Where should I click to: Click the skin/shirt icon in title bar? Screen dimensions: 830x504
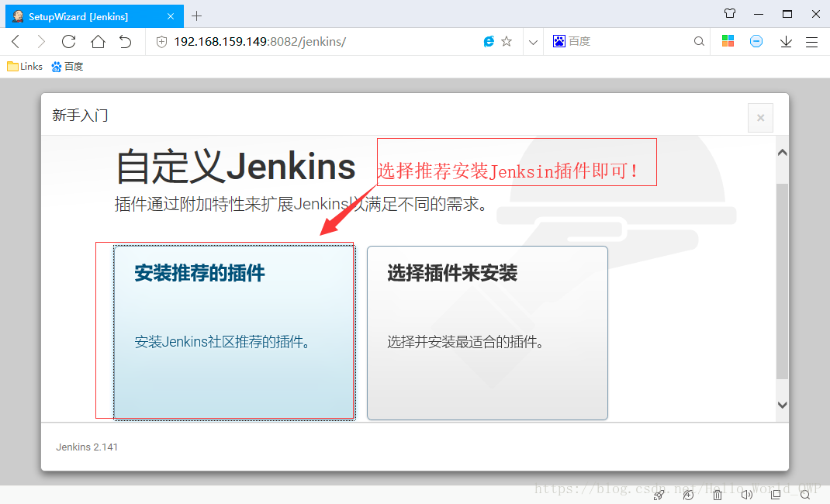tap(730, 14)
